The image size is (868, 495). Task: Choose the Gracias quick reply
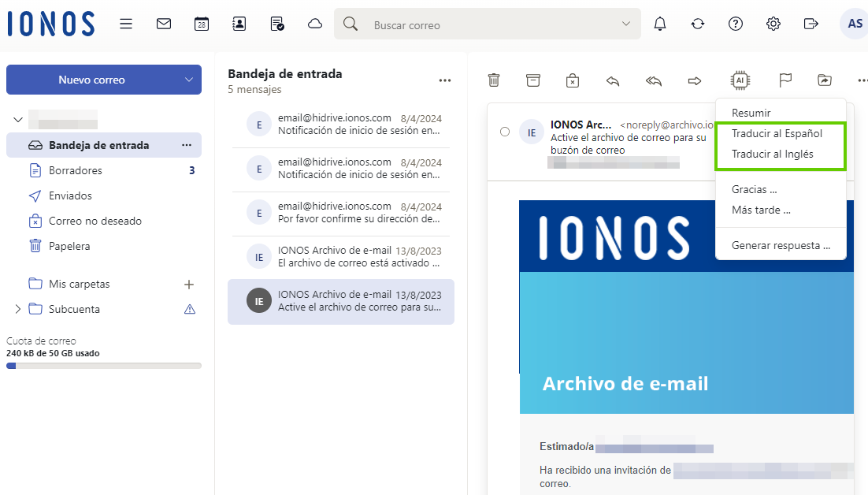(x=754, y=189)
